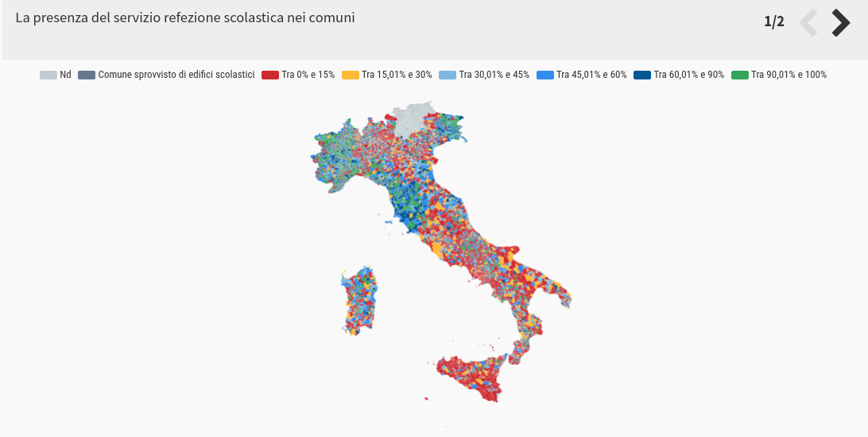Select 'Tra 45,01% e 60%' legend label
This screenshot has width=868, height=437.
pos(591,75)
